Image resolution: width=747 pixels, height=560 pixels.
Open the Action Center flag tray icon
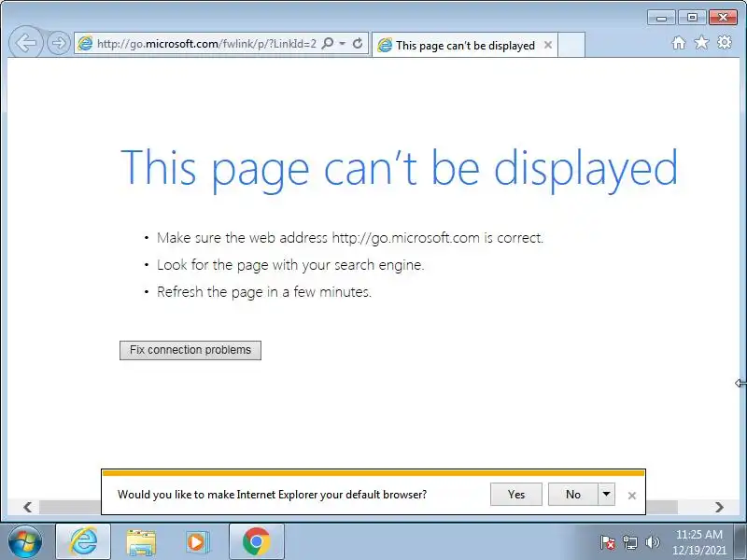point(608,542)
